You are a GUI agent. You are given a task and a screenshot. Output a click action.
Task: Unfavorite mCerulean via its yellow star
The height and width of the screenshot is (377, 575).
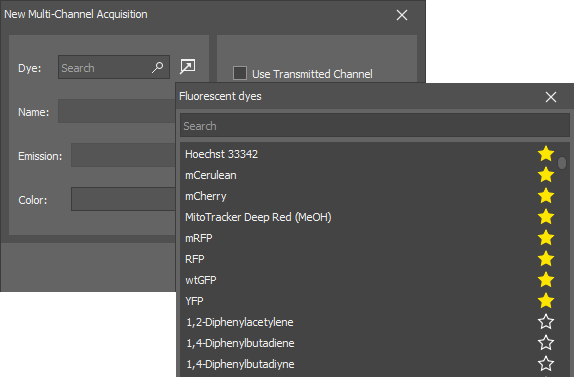point(546,175)
